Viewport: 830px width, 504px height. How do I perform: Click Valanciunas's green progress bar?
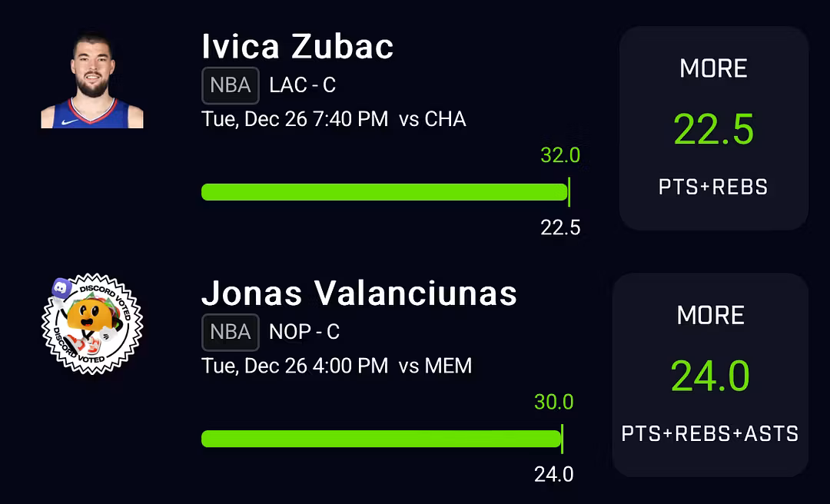click(381, 439)
